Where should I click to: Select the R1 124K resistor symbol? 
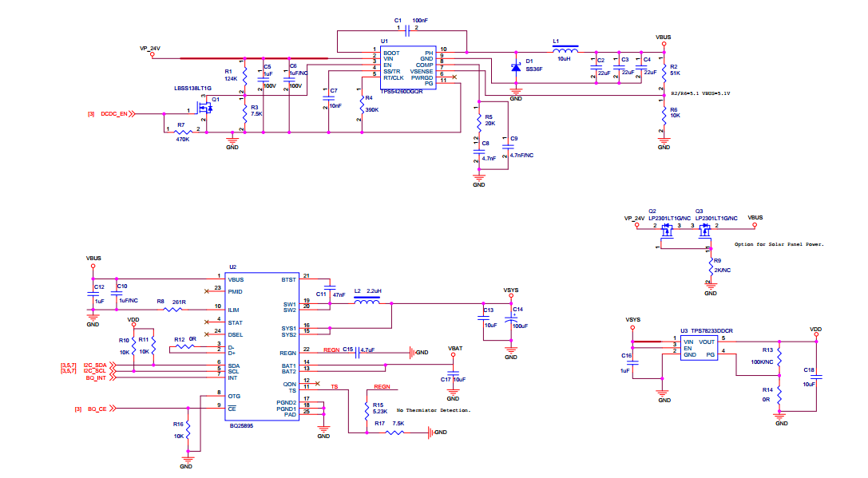click(244, 75)
